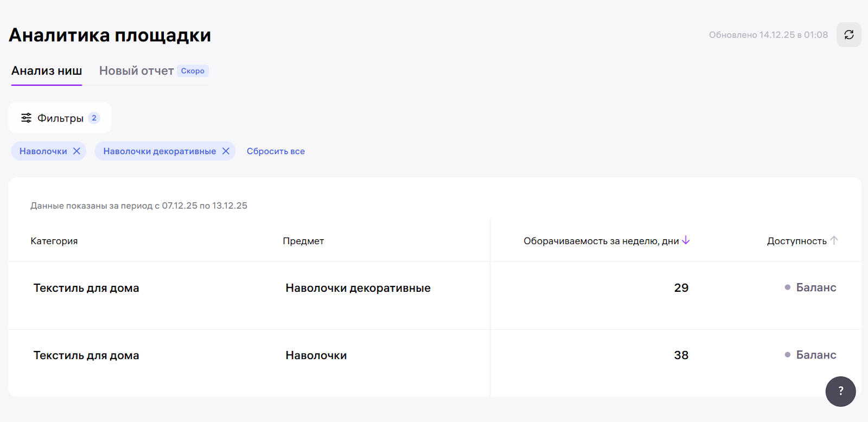
Task: Click the Аналитика площадки heading
Action: pos(110,35)
